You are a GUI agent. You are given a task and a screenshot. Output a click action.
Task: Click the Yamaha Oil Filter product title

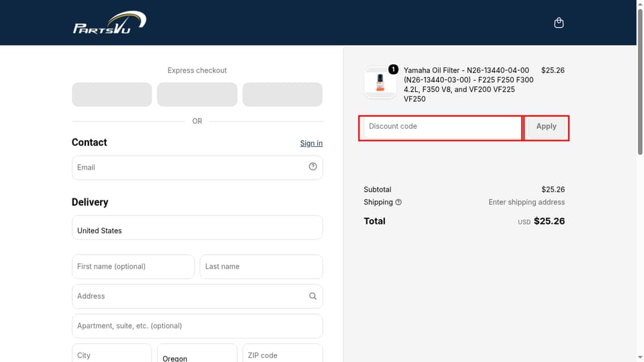469,84
